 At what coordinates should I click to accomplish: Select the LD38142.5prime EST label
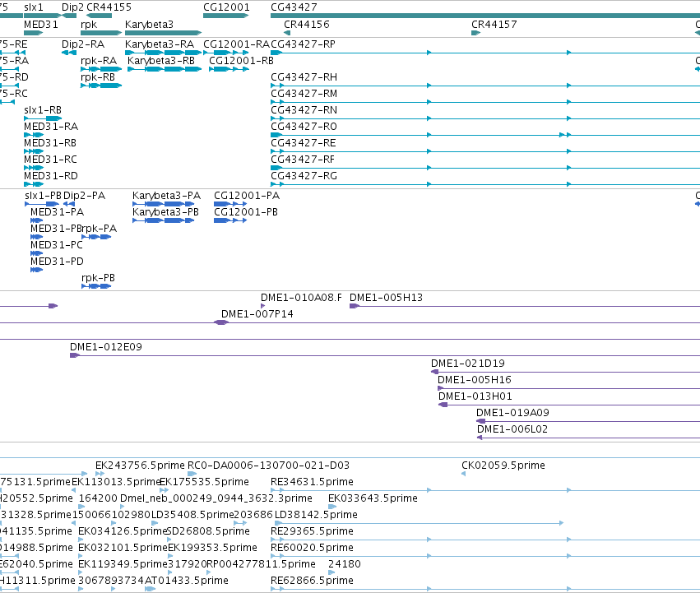click(x=316, y=516)
